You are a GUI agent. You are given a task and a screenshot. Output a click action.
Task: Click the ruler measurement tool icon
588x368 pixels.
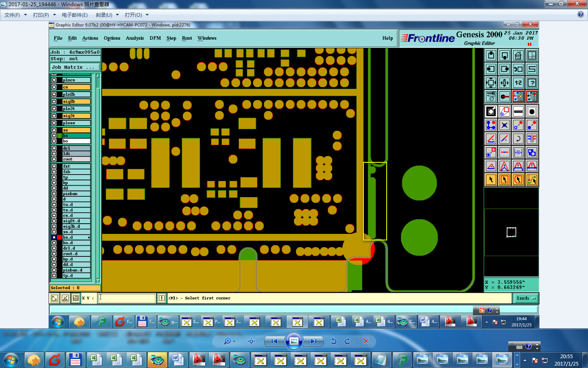(x=518, y=111)
